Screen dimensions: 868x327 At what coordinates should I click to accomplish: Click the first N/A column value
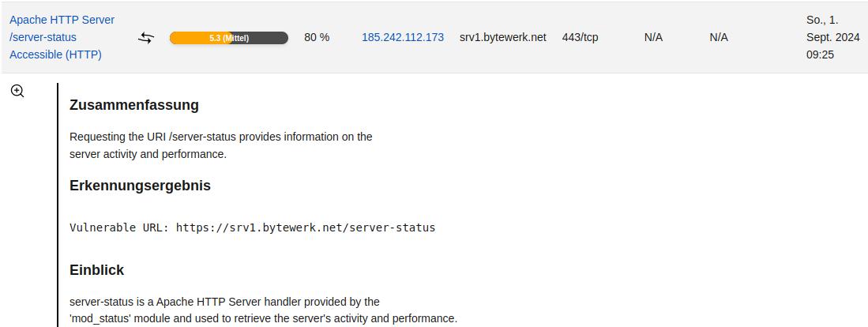[x=653, y=38]
